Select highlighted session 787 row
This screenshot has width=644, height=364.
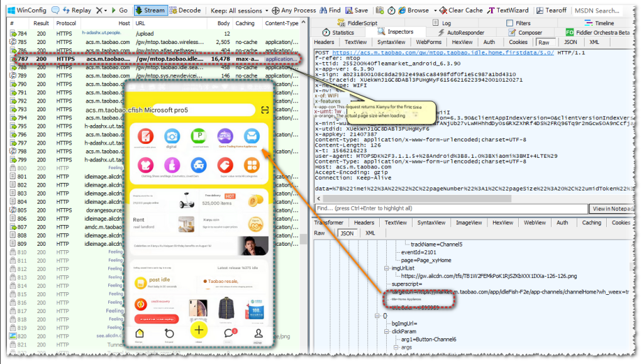pyautogui.click(x=155, y=58)
